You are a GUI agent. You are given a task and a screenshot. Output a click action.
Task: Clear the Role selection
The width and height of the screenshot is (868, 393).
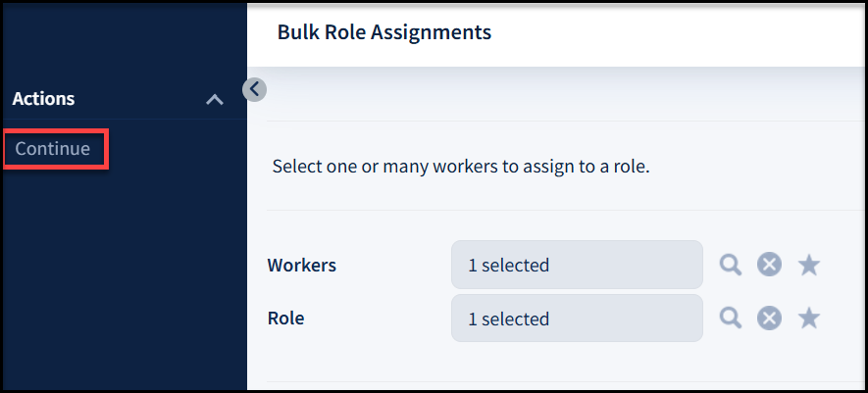[769, 318]
